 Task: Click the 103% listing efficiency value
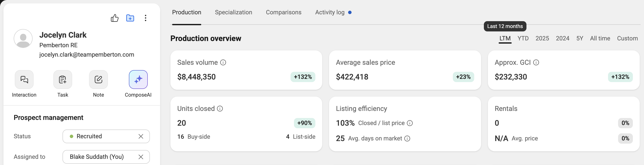345,123
